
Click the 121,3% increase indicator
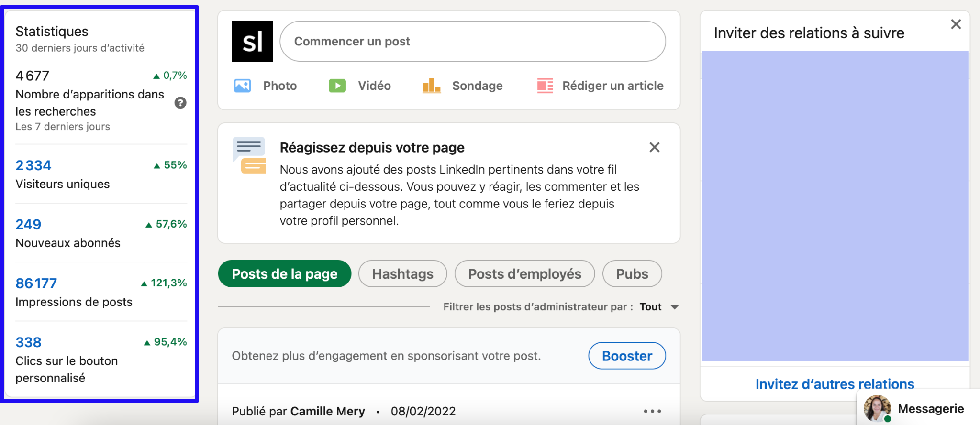(x=164, y=283)
